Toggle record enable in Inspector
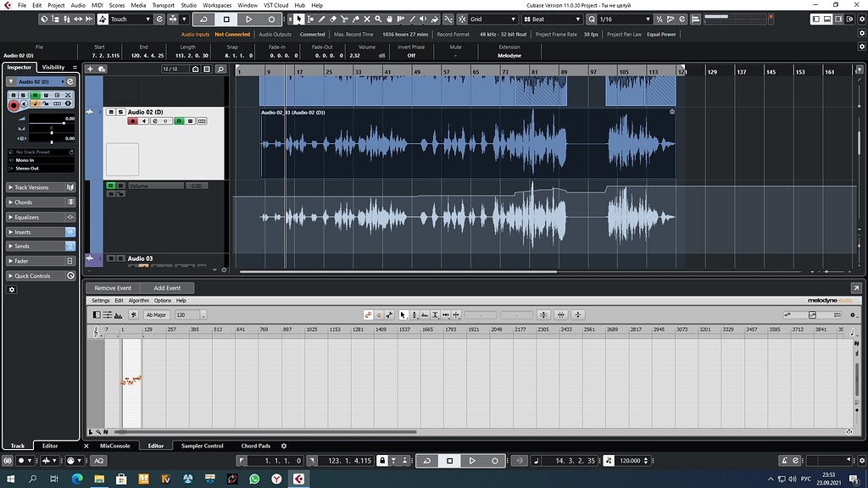 point(14,105)
